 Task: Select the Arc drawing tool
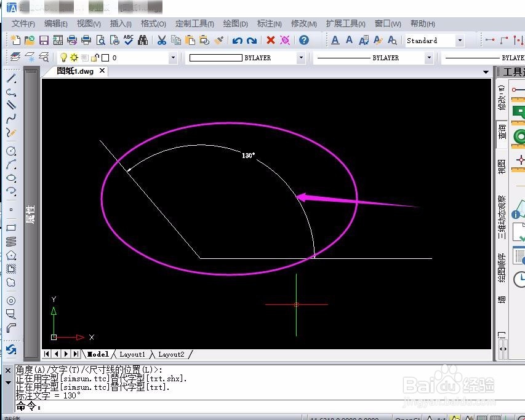click(11, 165)
